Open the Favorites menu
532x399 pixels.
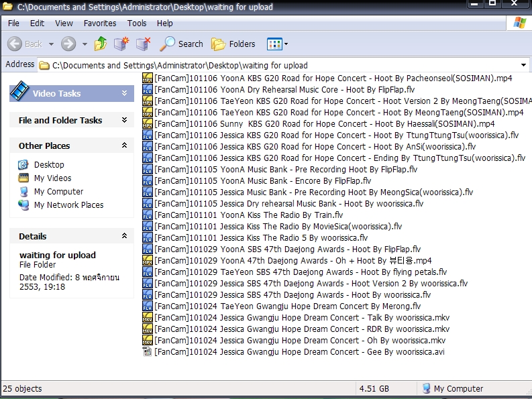(x=100, y=23)
